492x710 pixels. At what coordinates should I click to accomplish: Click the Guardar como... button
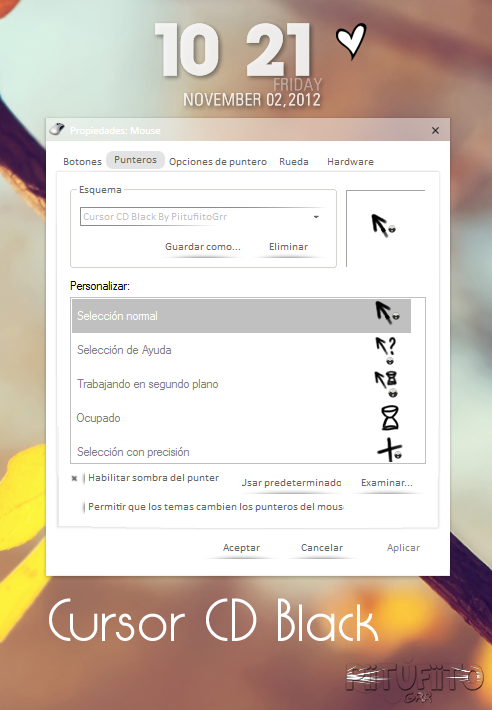point(202,247)
